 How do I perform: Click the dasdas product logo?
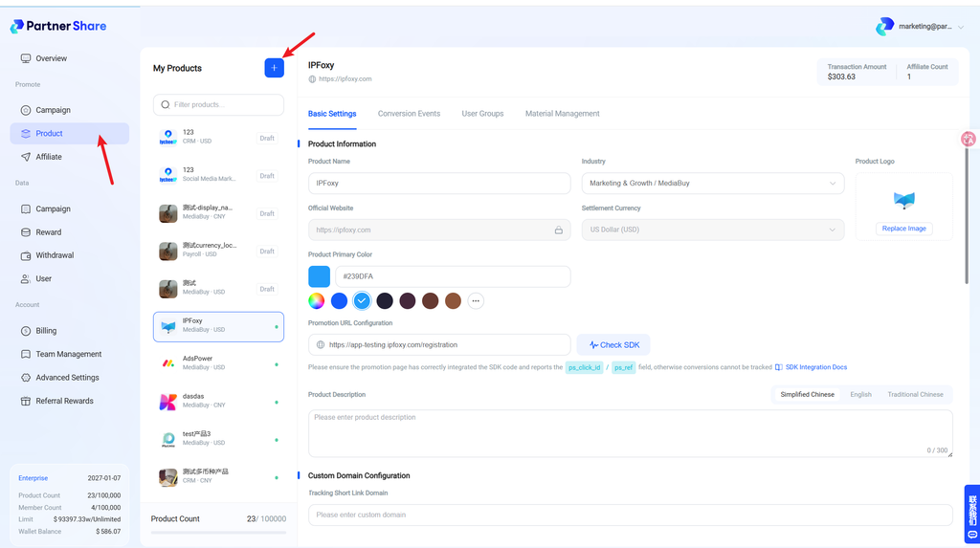tap(168, 402)
